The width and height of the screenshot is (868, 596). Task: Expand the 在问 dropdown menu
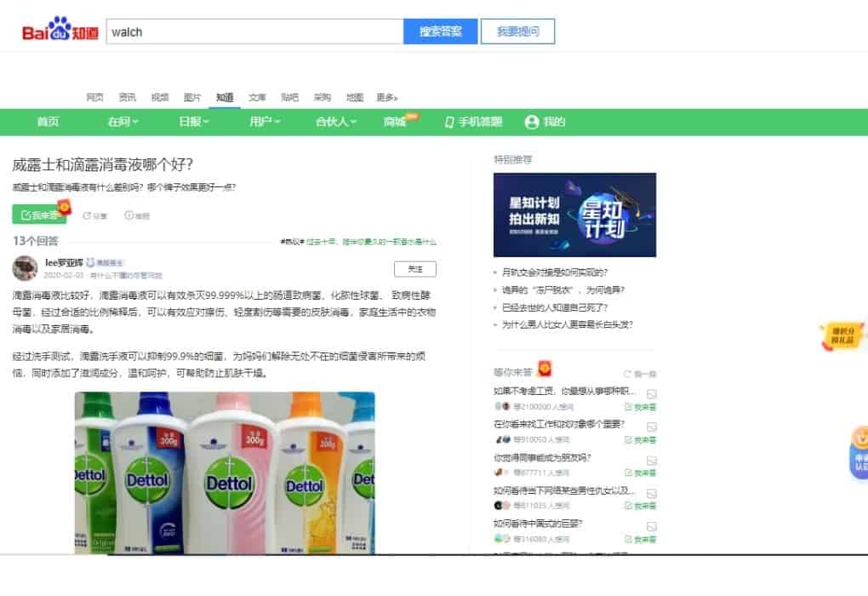point(123,122)
